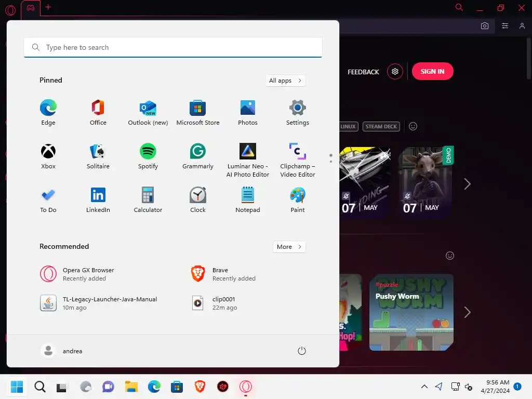Launch Spotify

coord(148,157)
